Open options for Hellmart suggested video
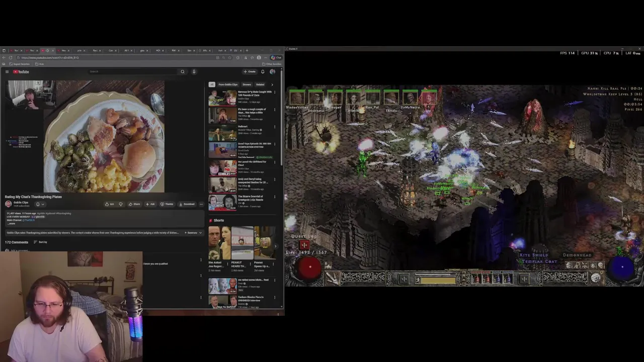This screenshot has width=644, height=362. pyautogui.click(x=275, y=127)
